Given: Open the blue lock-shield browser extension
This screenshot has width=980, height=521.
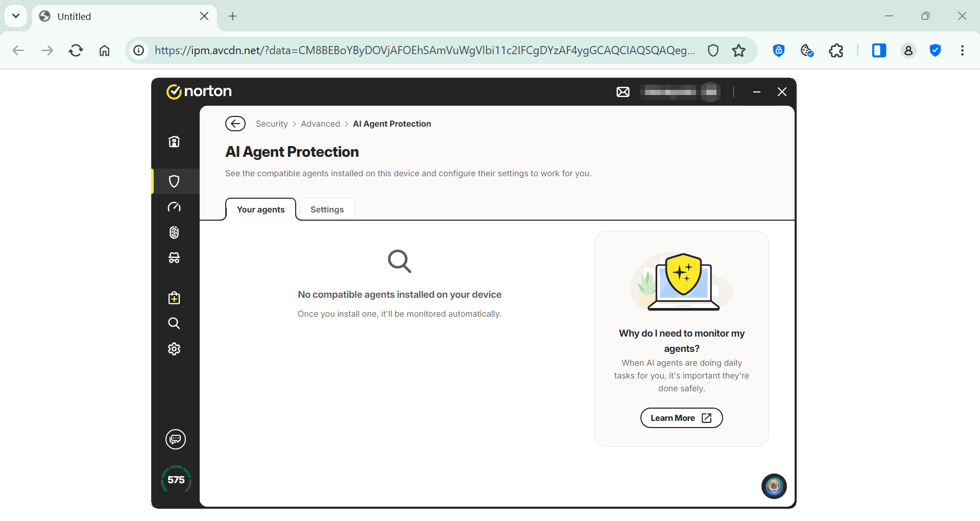Looking at the screenshot, I should click(779, 50).
